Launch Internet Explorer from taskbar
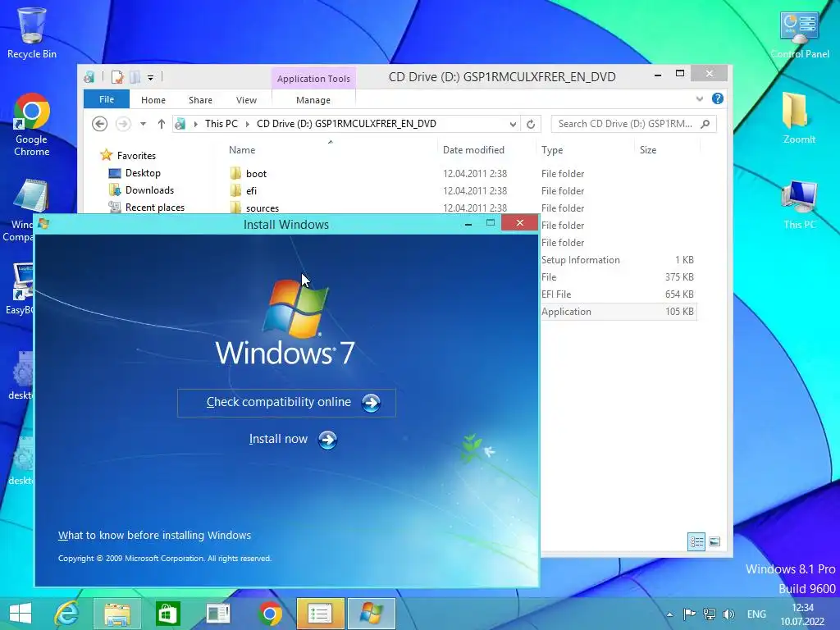This screenshot has height=630, width=840. point(67,614)
